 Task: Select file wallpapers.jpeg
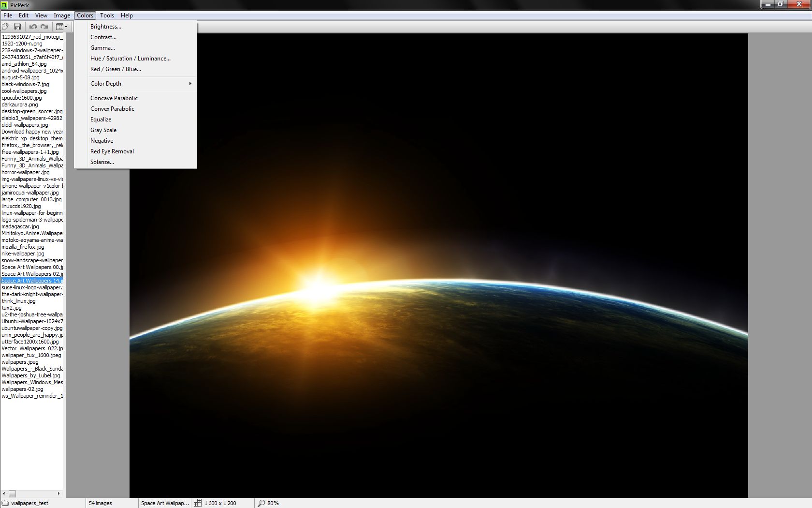20,362
